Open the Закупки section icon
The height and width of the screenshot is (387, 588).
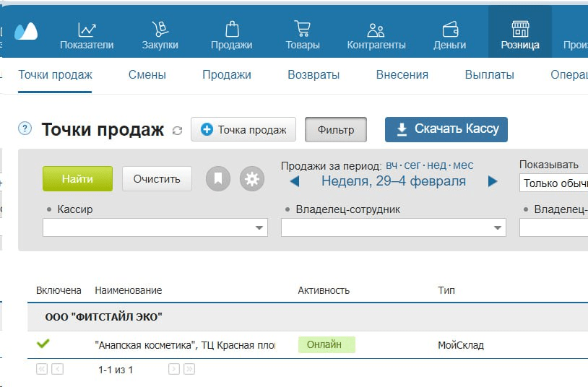[x=160, y=30]
